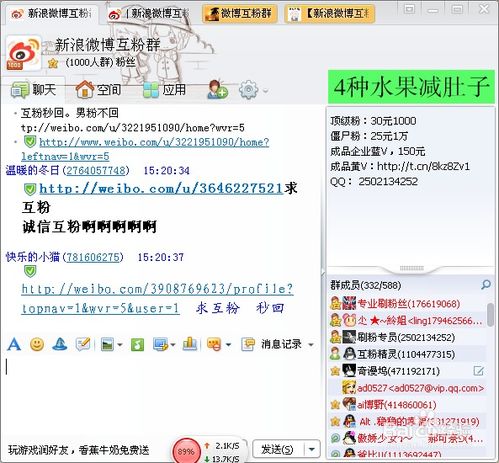Select the first 新浪微博互粉 chat tab

pos(51,13)
